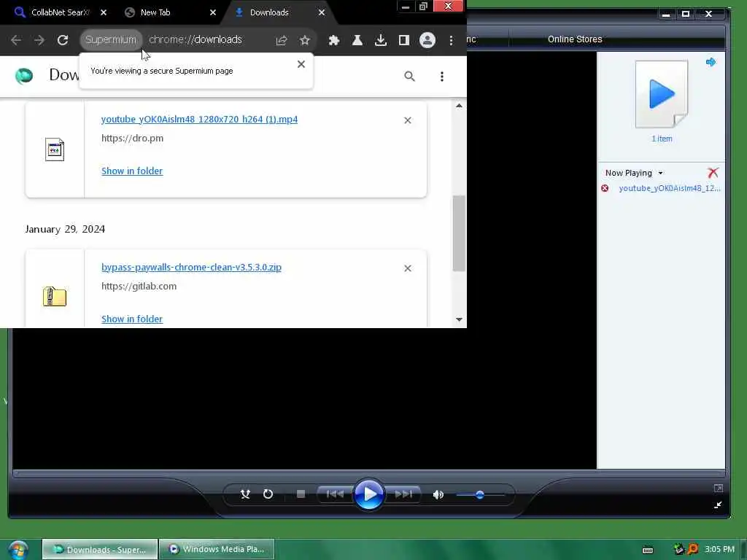747x560 pixels.
Task: Play the video in Media Player
Action: [x=368, y=494]
